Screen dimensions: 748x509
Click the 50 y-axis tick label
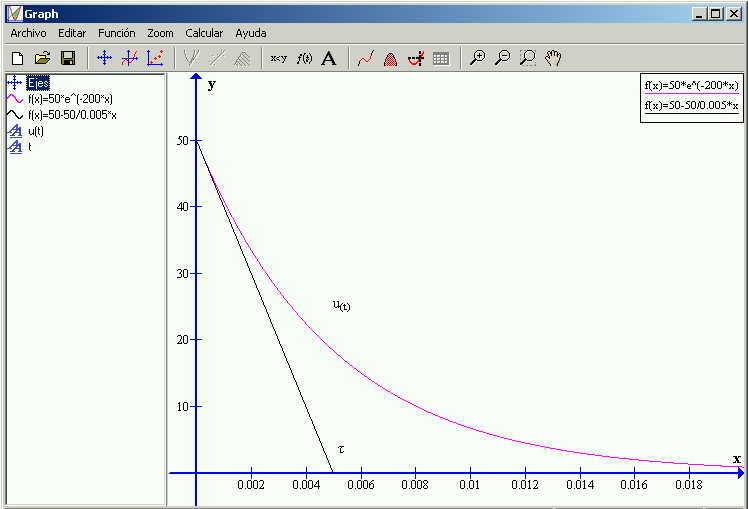pos(182,141)
